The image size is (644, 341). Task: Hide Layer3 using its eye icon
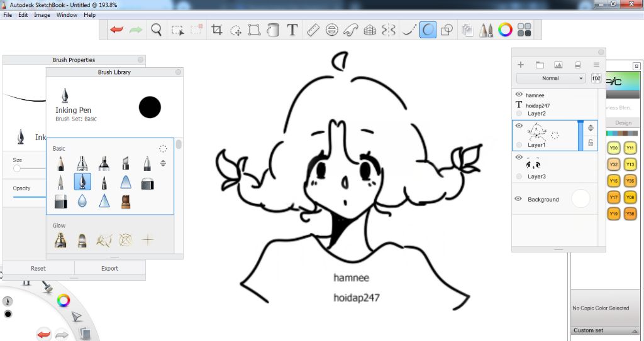tap(519, 158)
